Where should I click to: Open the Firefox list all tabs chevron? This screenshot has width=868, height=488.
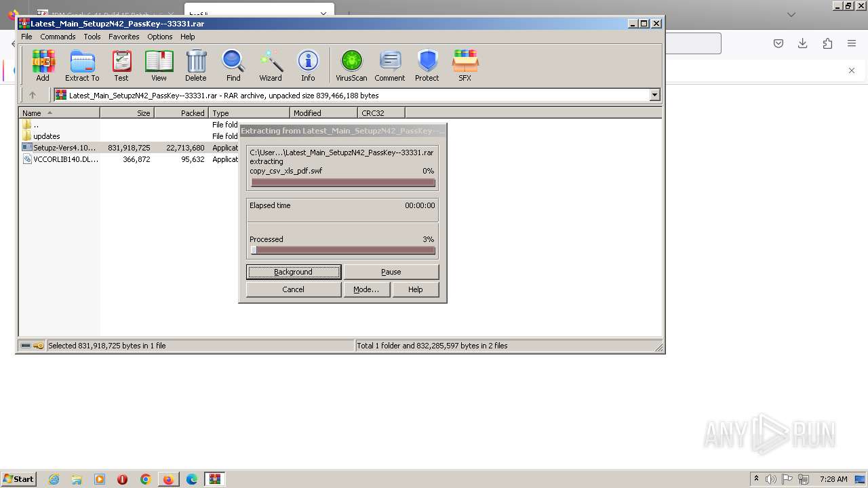tap(791, 14)
